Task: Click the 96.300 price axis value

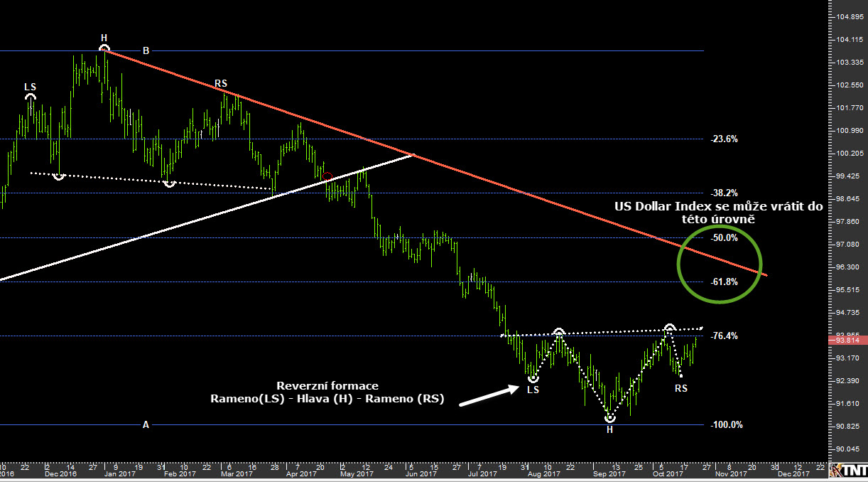Action: click(850, 267)
